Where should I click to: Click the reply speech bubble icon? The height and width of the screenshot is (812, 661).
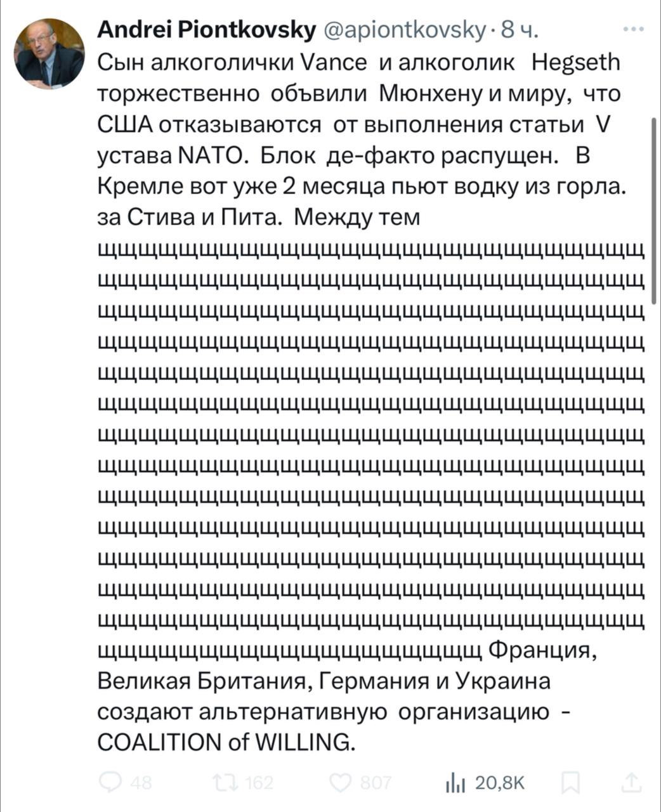pos(110,783)
